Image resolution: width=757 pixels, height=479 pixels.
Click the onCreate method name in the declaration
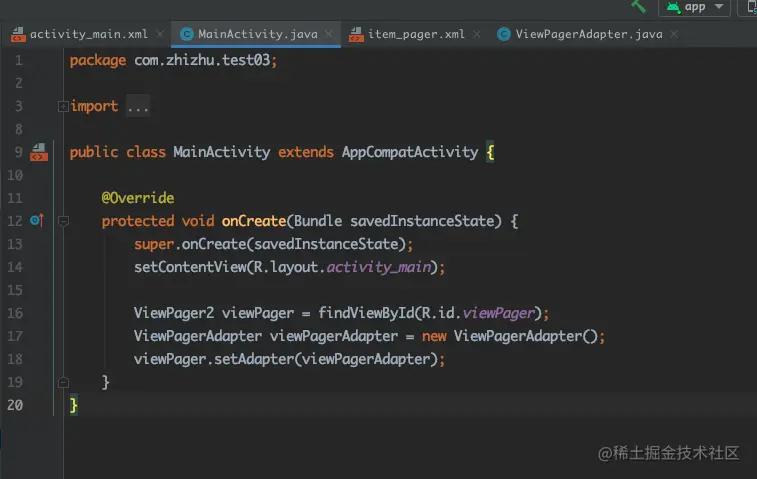coord(254,221)
